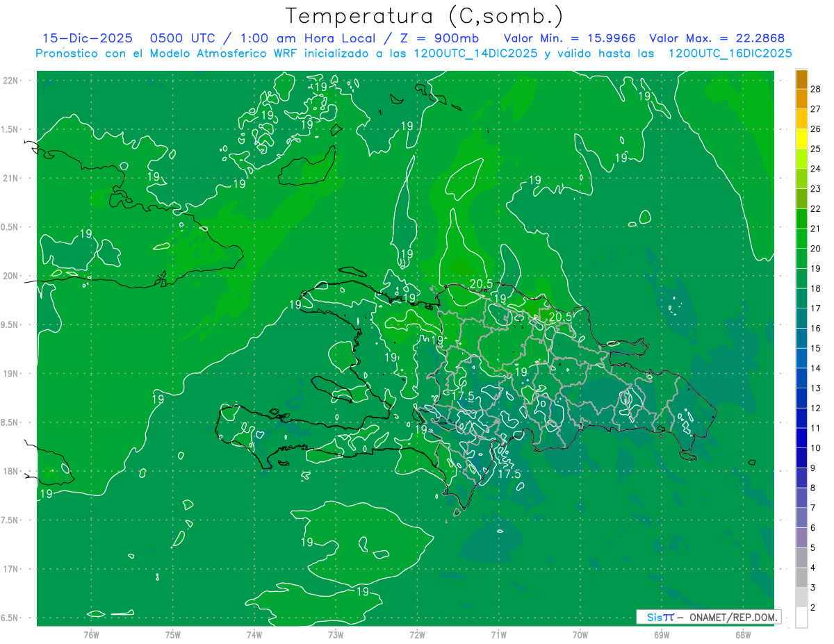This screenshot has height=644, width=834.
Task: Click the '1200UTC_16DIC2025' valid-until timestamp
Action: pyautogui.click(x=730, y=53)
